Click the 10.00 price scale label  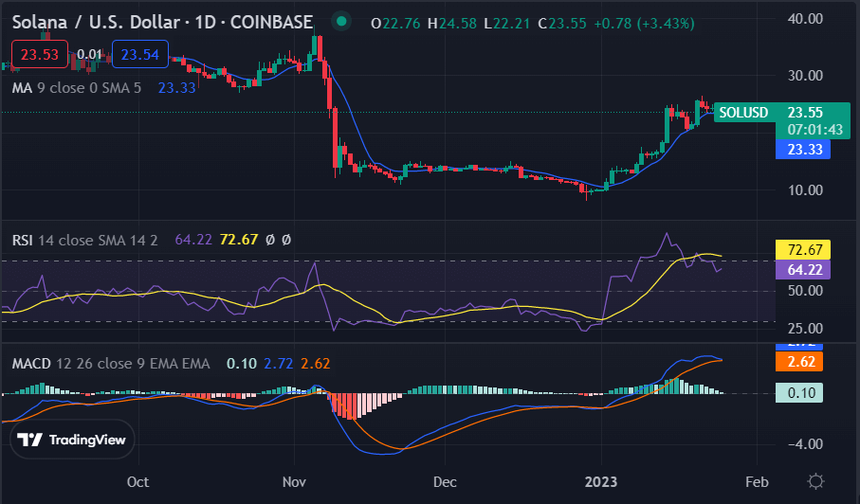tap(805, 190)
